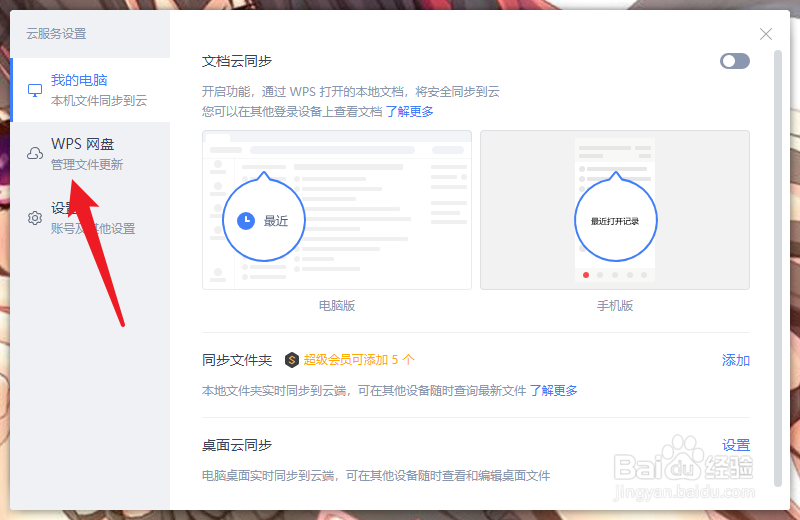The width and height of the screenshot is (800, 520).
Task: Click the monitor icon for 我的电脑
Action: [x=35, y=90]
